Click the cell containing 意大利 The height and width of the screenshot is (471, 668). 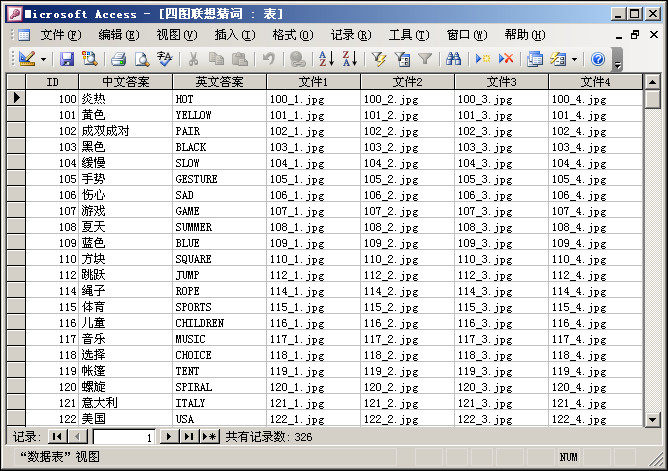click(126, 402)
